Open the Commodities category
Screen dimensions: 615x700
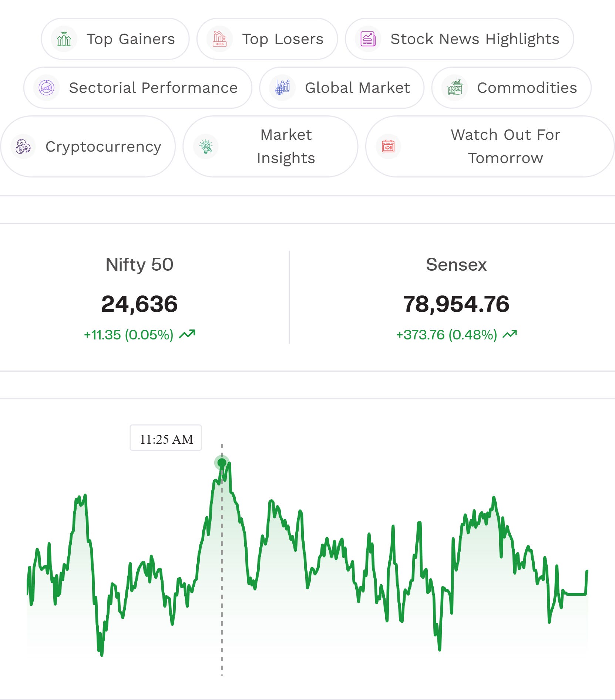tap(511, 88)
